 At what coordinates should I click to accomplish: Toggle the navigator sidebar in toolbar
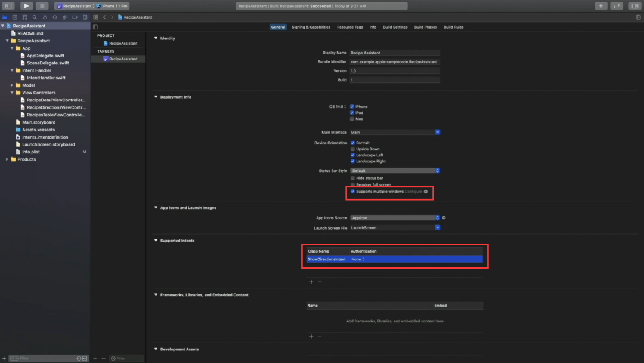(8, 6)
